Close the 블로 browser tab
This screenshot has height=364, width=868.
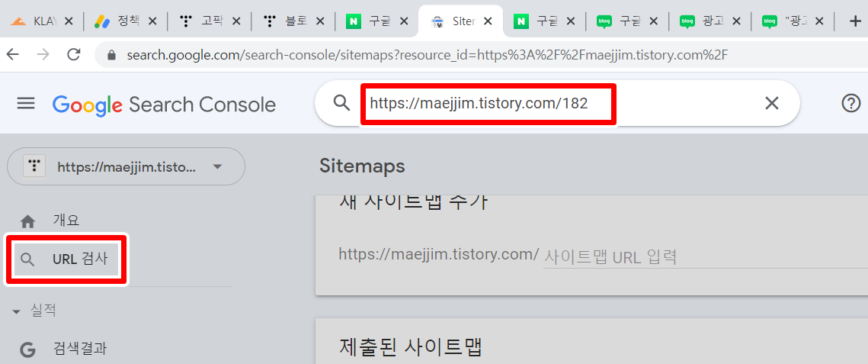point(319,21)
